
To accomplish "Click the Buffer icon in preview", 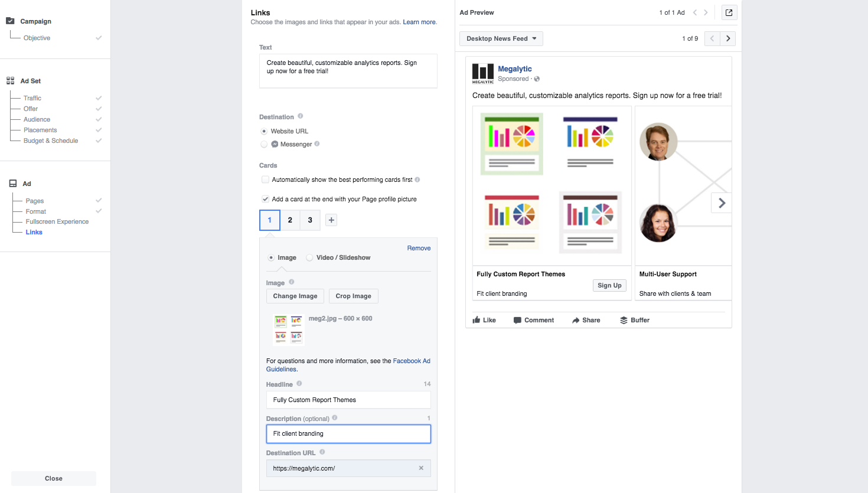I will [624, 320].
